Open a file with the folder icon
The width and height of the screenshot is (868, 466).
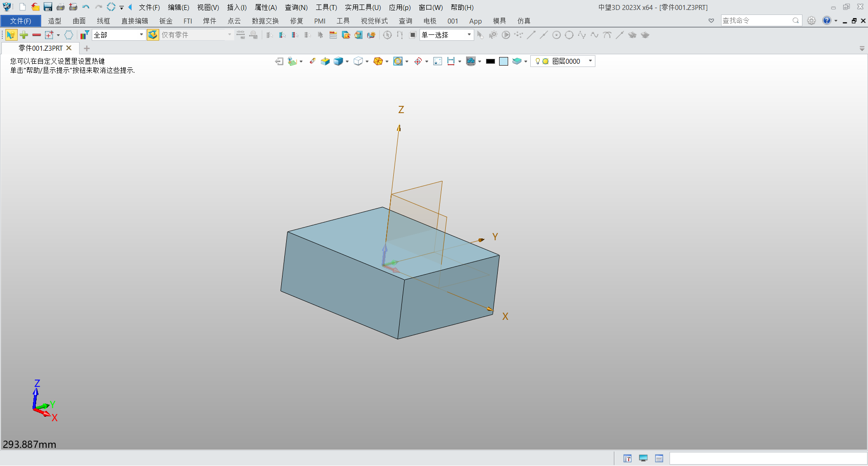[x=35, y=7]
